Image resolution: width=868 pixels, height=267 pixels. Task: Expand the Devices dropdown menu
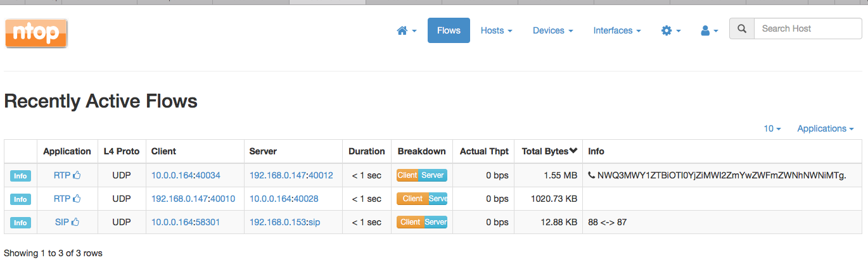click(552, 30)
